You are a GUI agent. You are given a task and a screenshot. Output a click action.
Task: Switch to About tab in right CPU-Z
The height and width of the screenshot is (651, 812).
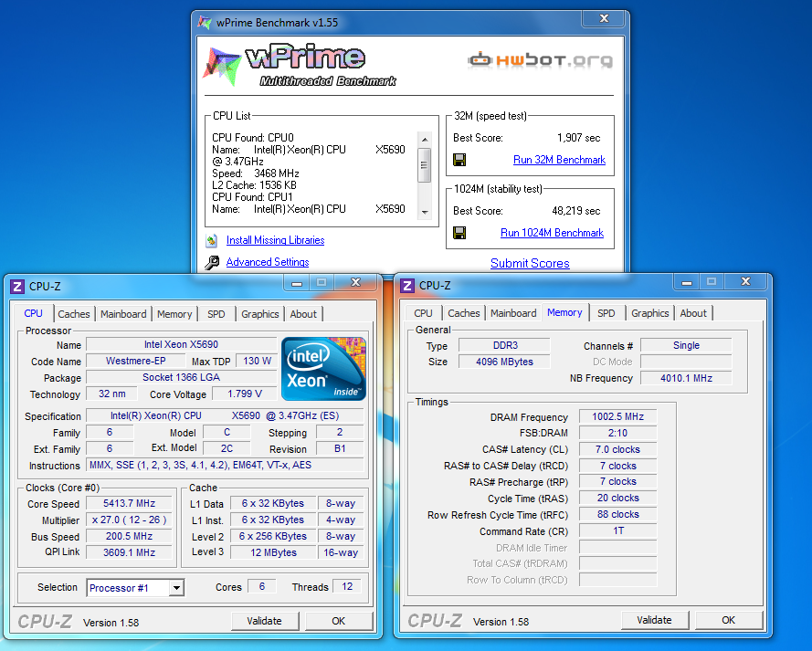coord(693,313)
